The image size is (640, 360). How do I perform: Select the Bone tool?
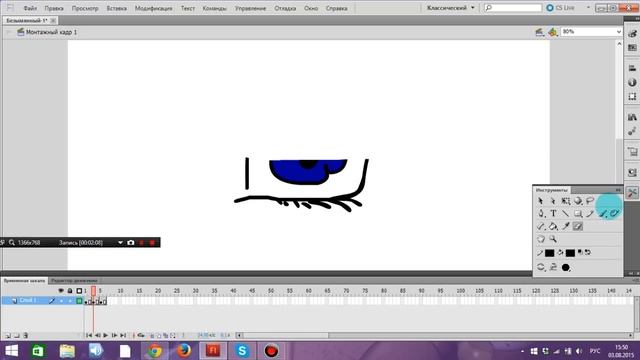point(541,227)
